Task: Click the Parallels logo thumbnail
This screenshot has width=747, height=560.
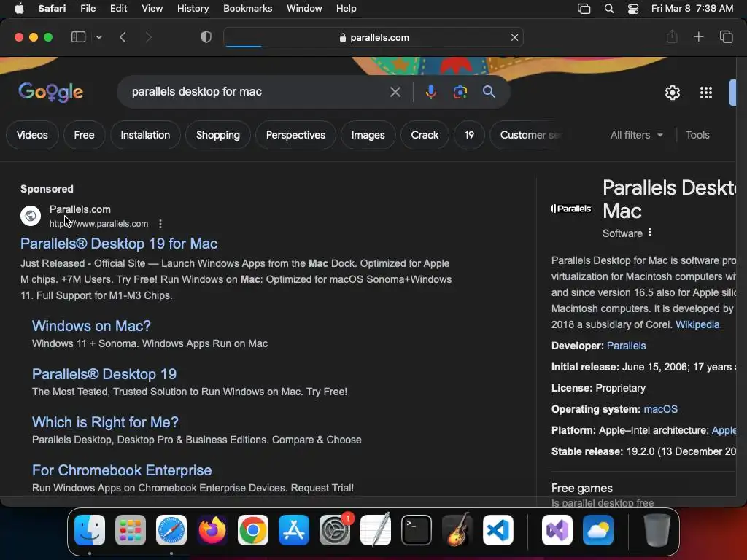Action: [x=571, y=209]
